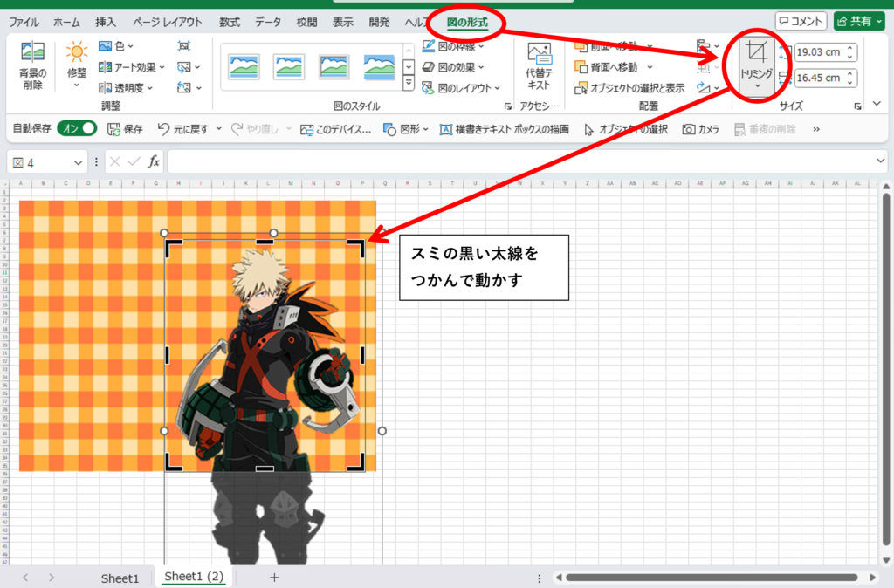Open the 元に戻す undo history arrow
The width and height of the screenshot is (894, 588).
[x=219, y=129]
